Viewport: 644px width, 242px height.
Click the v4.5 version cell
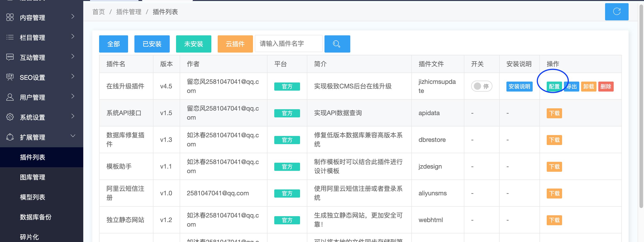166,86
